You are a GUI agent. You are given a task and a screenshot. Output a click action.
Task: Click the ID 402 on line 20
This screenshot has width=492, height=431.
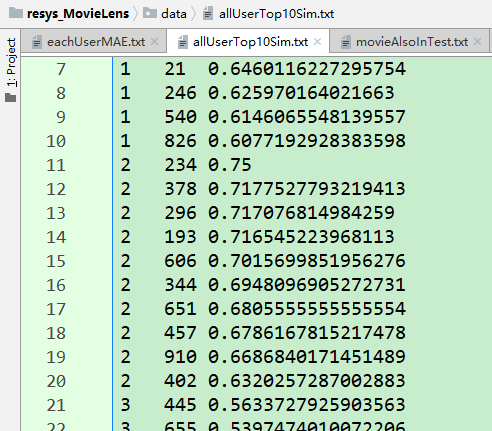click(180, 381)
